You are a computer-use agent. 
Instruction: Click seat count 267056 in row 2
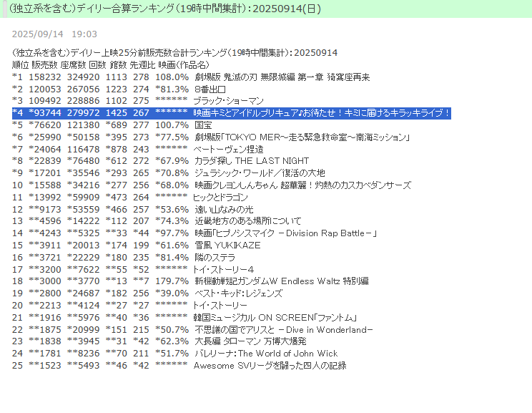point(83,89)
